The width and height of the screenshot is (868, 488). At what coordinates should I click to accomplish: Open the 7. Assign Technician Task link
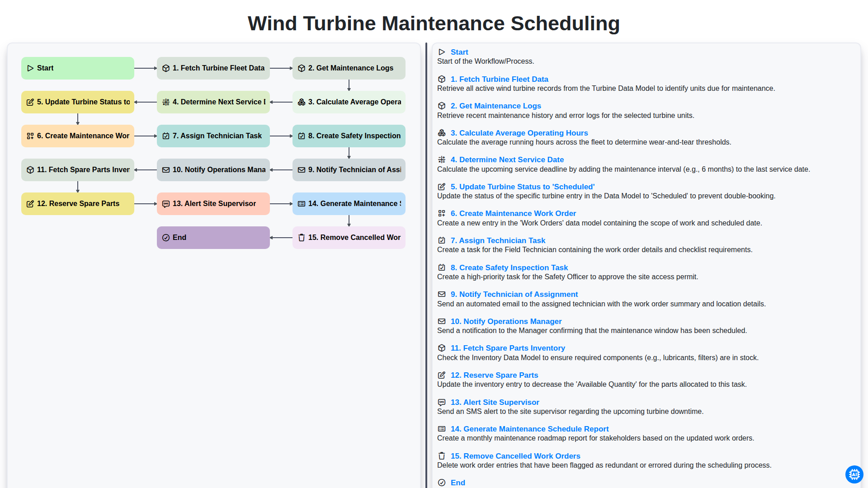coord(498,240)
